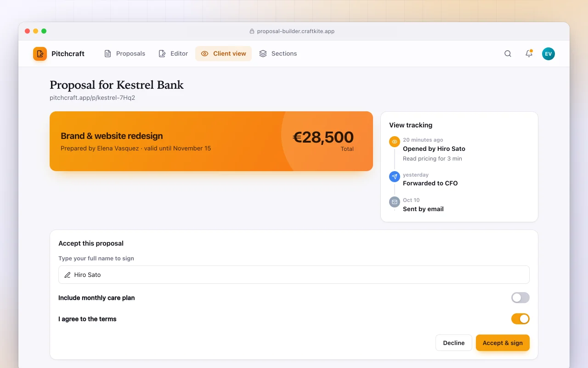Click the Accept & sign button
Image resolution: width=588 pixels, height=368 pixels.
coord(503,343)
